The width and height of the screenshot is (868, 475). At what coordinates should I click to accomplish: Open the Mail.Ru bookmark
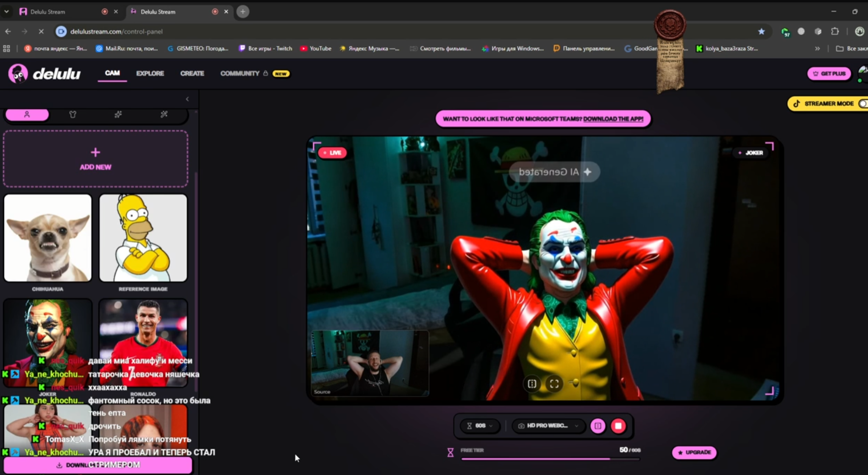[x=127, y=49]
